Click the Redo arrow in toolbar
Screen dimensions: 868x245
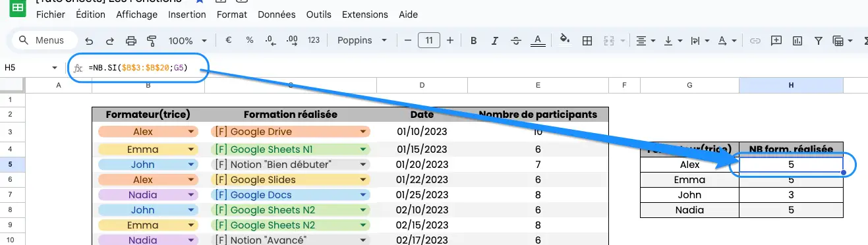pyautogui.click(x=110, y=41)
